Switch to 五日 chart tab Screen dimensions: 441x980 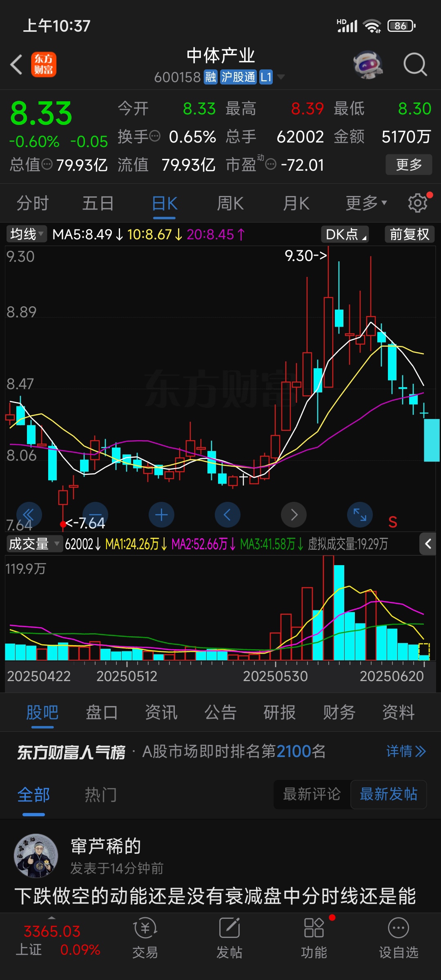coord(98,203)
